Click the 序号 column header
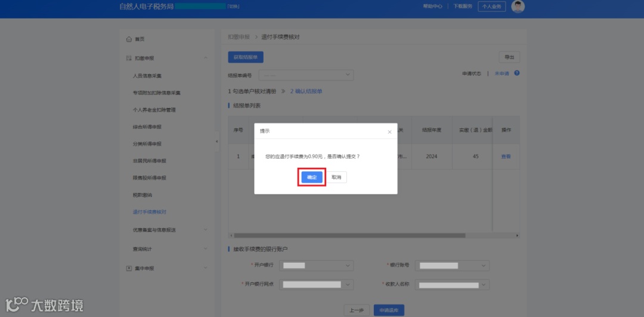 (238, 130)
